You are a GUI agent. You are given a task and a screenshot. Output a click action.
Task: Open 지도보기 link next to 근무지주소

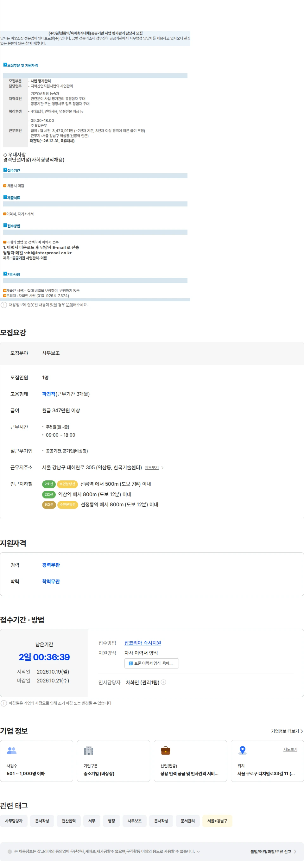click(152, 468)
